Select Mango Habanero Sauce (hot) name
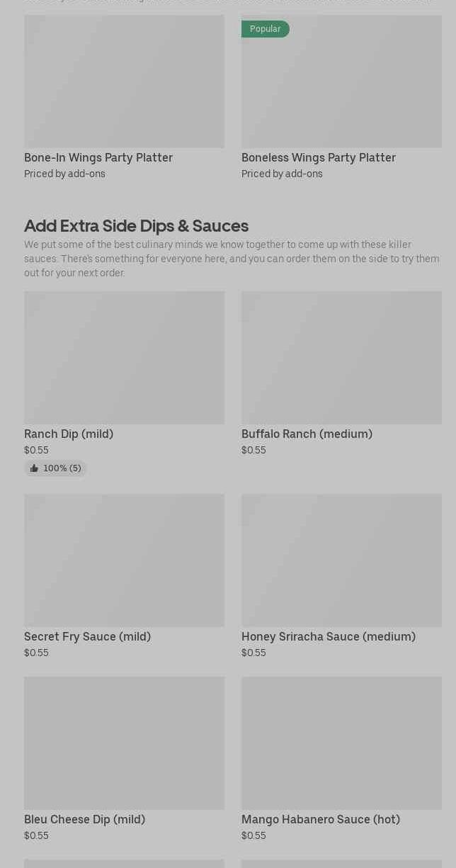Screen dimensions: 456x868 [x=321, y=819]
